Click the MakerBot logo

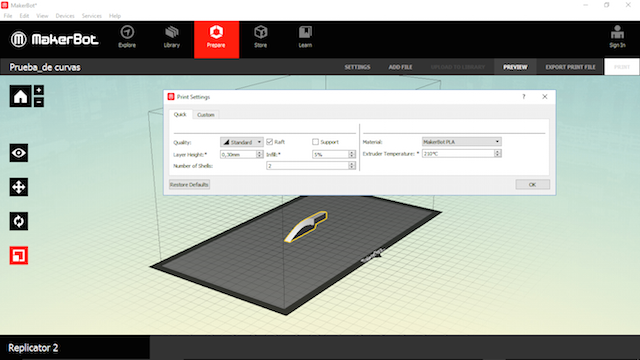(54, 40)
